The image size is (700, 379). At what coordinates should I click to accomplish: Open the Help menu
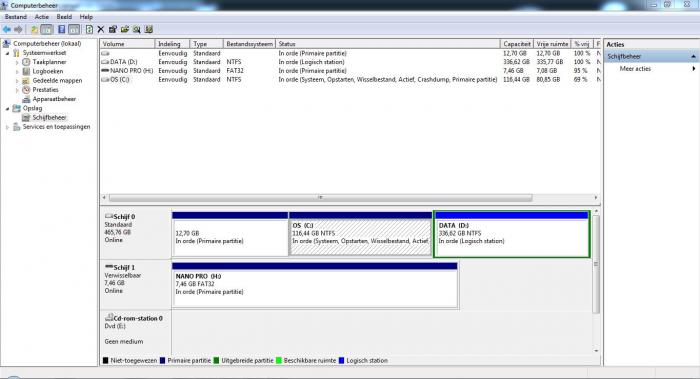pyautogui.click(x=86, y=17)
